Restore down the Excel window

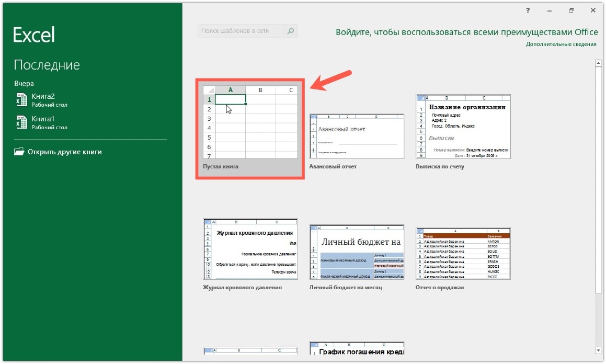(571, 10)
